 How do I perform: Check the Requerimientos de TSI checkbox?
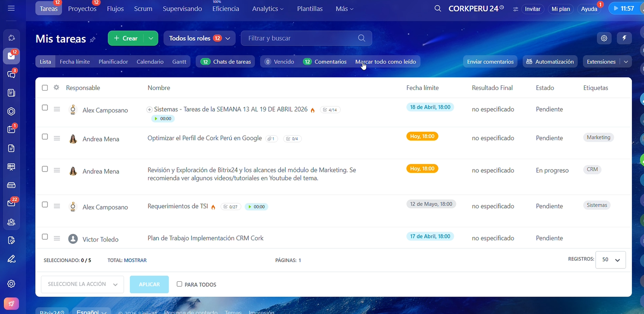click(x=45, y=204)
